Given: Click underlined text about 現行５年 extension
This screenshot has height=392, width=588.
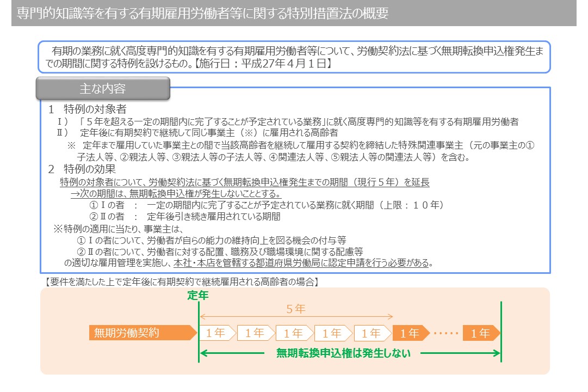Looking at the screenshot, I should pyautogui.click(x=244, y=182).
